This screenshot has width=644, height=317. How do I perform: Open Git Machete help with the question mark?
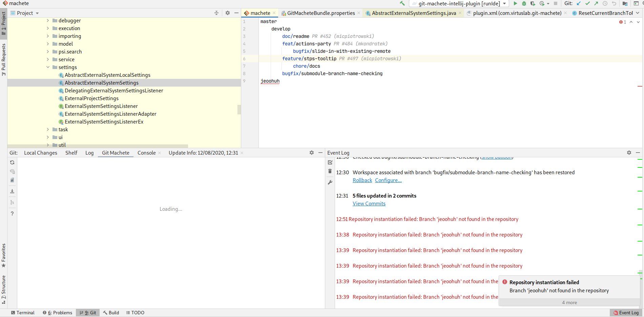(12, 213)
